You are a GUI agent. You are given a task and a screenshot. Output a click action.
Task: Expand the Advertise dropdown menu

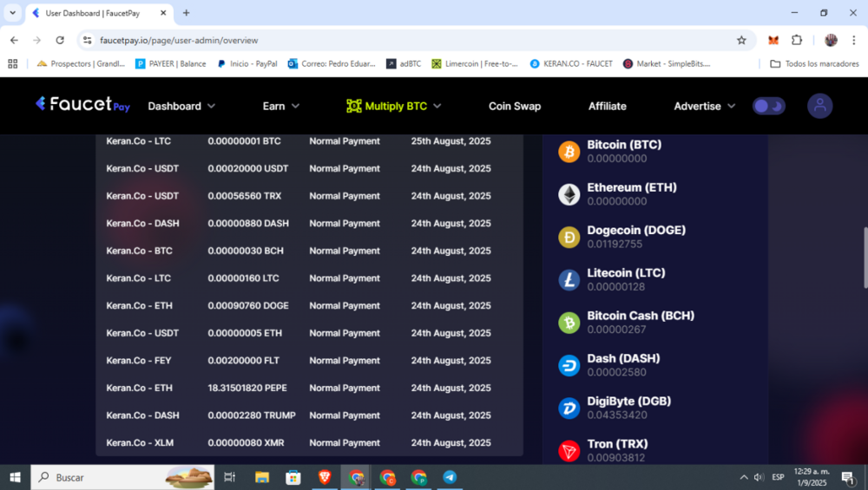[704, 106]
